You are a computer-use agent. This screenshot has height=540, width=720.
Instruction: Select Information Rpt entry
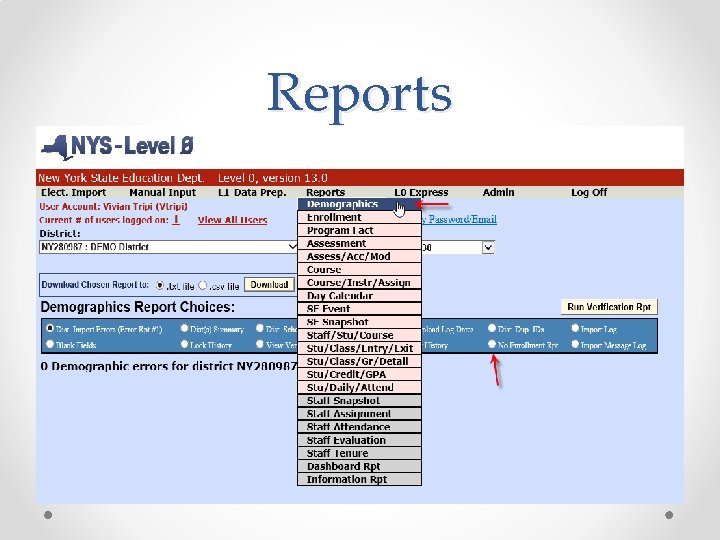[359, 479]
